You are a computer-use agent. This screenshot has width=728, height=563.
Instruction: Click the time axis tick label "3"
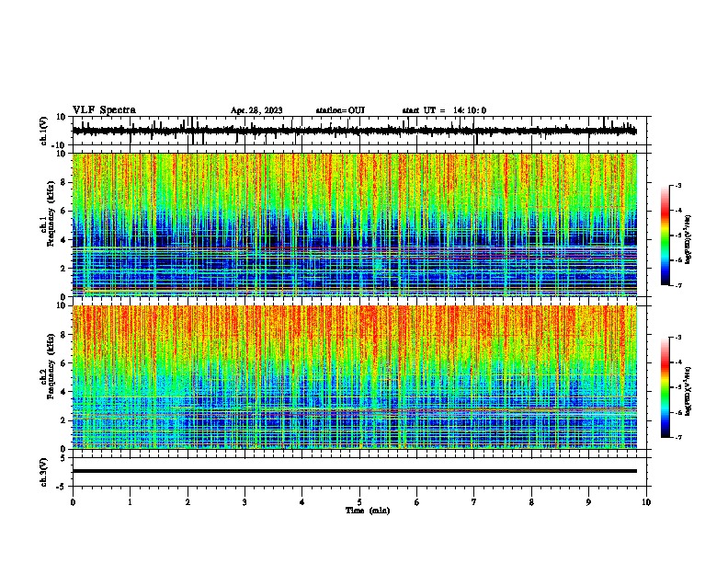pyautogui.click(x=245, y=502)
